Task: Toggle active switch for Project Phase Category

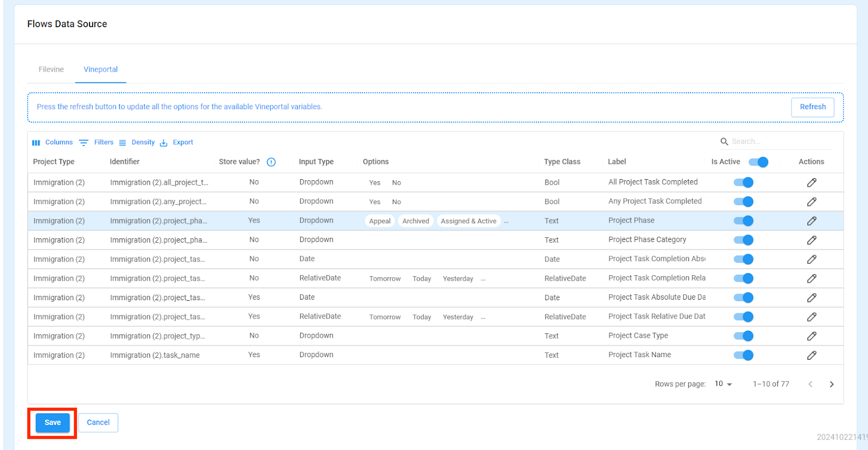Action: coord(744,240)
